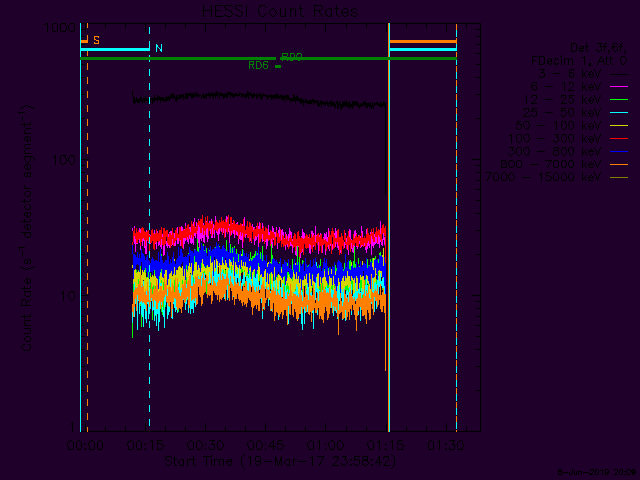Click the yellow legend line for 50 - 100 keV
The image size is (640, 480).
point(619,125)
